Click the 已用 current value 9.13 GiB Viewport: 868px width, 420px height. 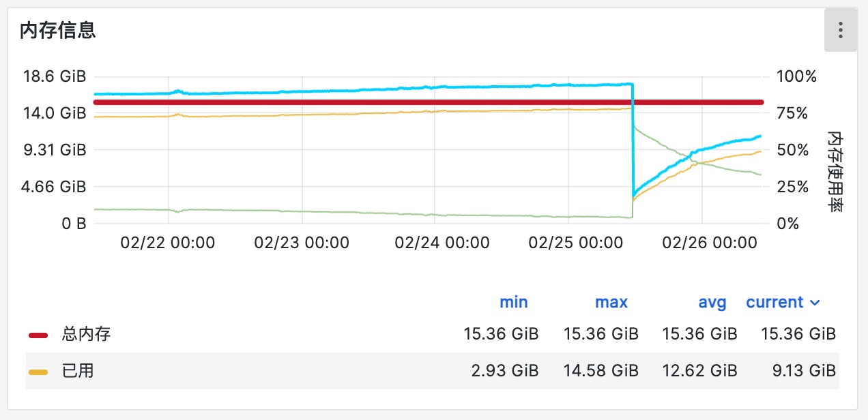(798, 371)
